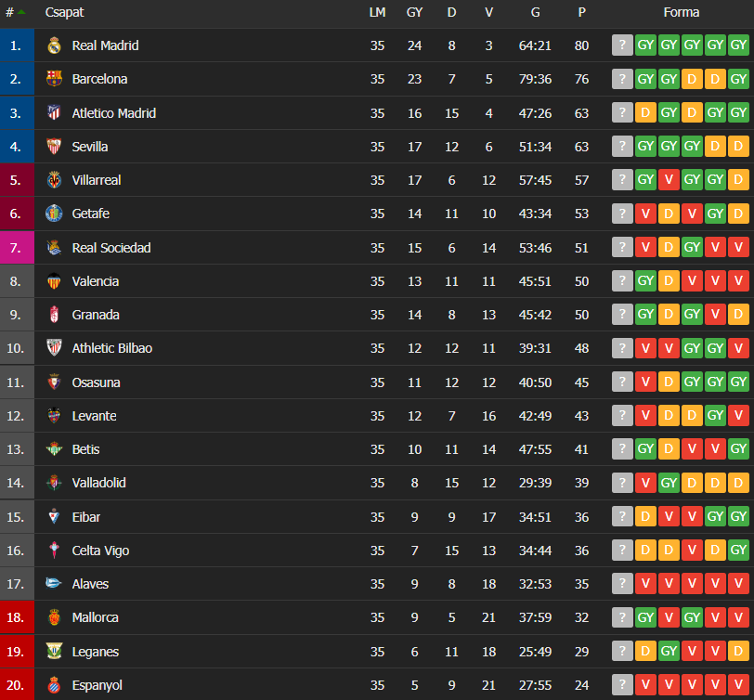Click the Atletico Madrid crest icon

54,113
